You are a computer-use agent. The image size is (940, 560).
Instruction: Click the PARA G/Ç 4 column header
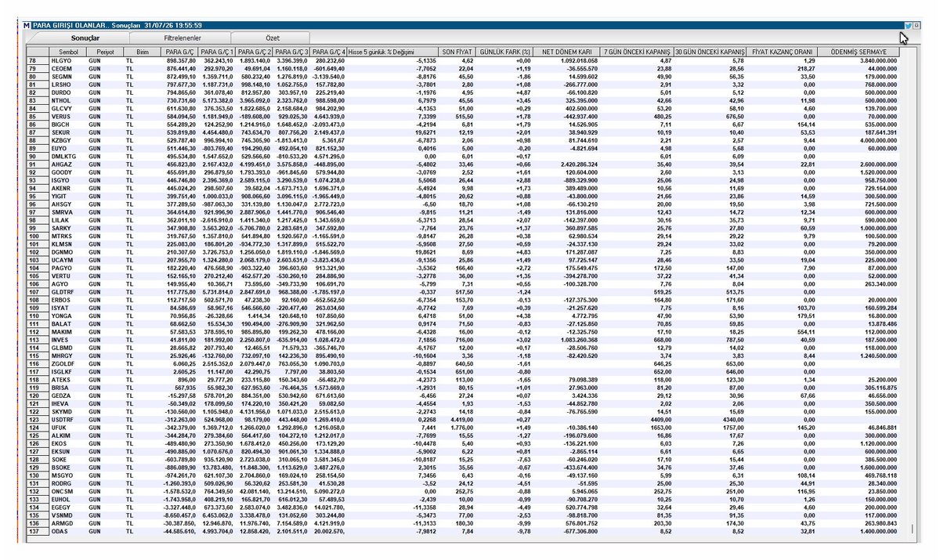329,52
